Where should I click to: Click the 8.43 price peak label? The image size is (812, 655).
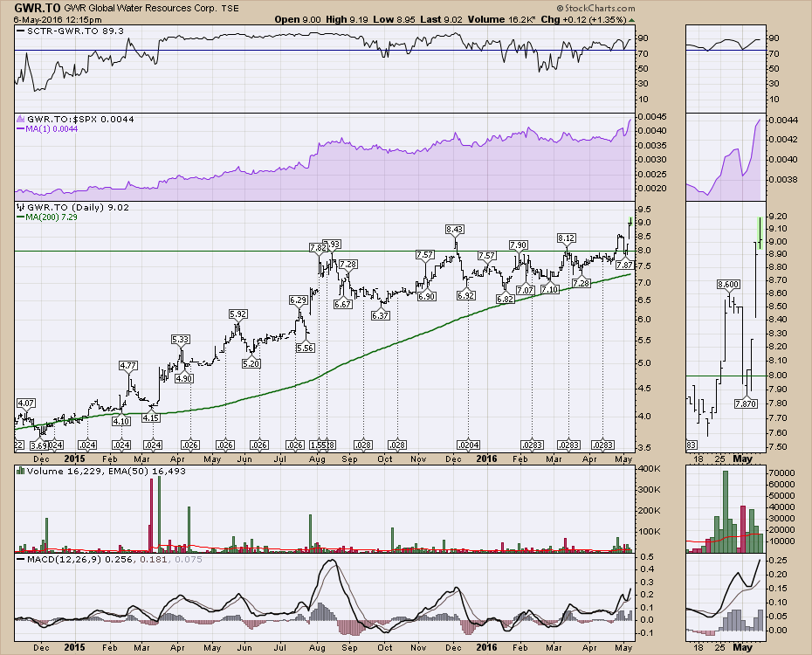(454, 230)
